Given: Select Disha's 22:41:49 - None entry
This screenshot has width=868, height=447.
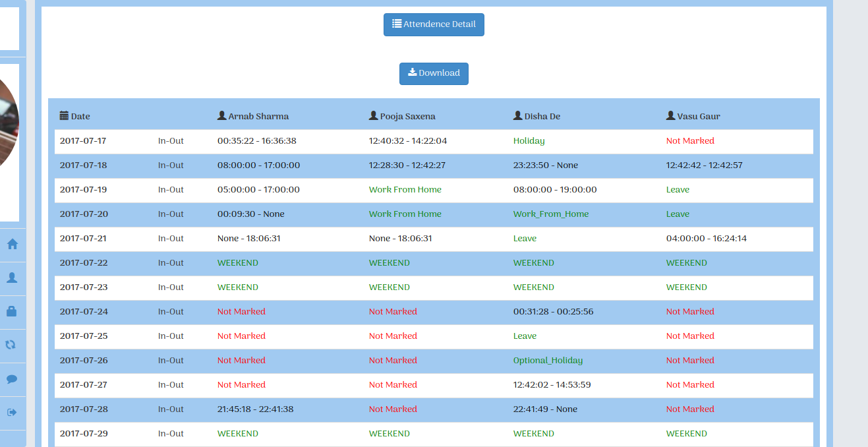Looking at the screenshot, I should pyautogui.click(x=546, y=409).
